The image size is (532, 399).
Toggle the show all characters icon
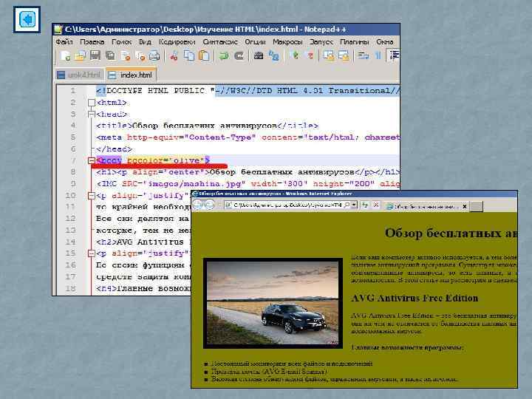378,55
